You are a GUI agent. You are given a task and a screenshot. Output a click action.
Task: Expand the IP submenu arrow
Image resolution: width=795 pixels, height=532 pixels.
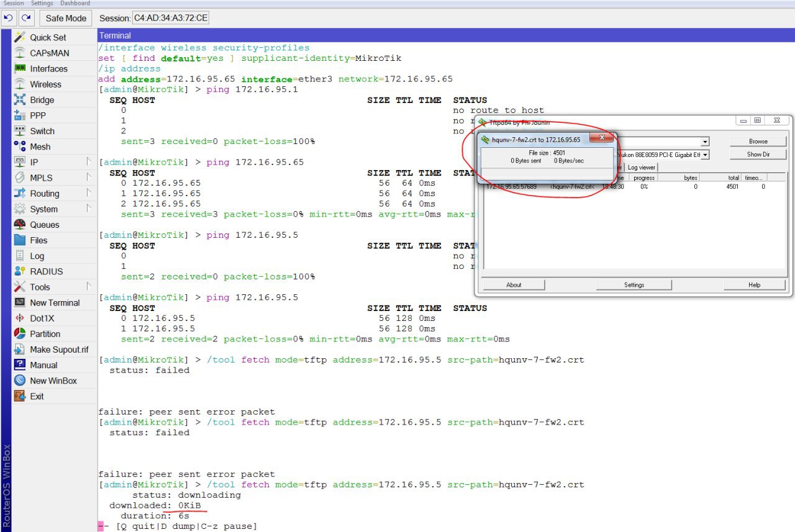coord(89,162)
